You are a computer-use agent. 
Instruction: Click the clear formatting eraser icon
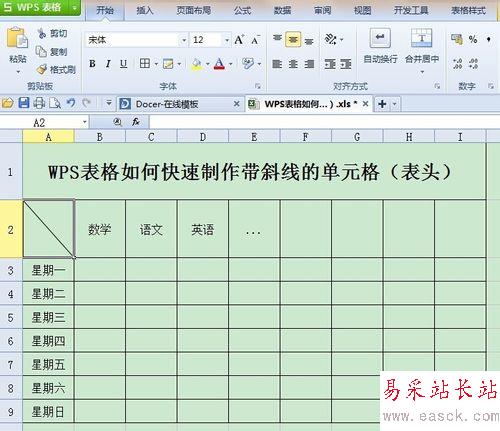point(248,63)
